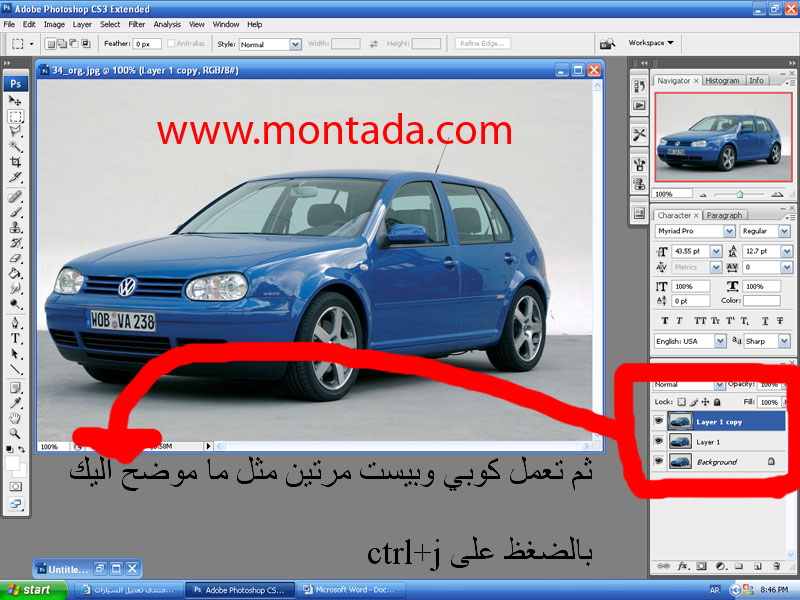Select the Crop tool in the toolbox
The image size is (800, 600).
point(16,161)
